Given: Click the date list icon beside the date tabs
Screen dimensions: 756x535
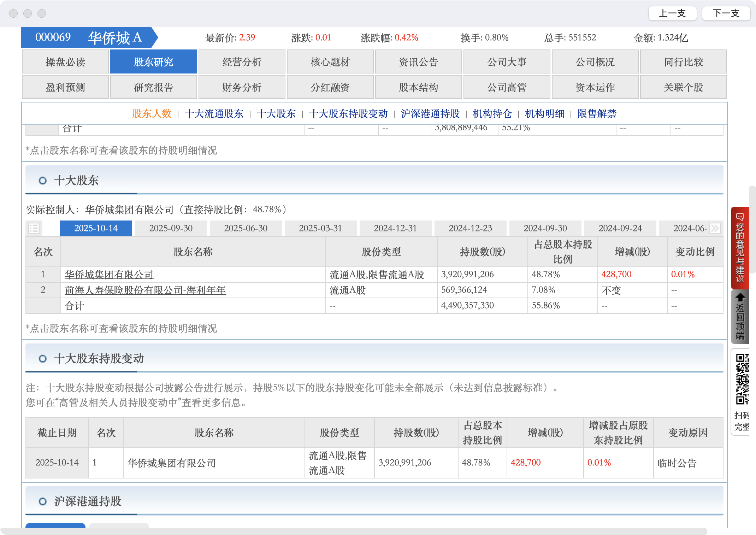Looking at the screenshot, I should pyautogui.click(x=34, y=228).
